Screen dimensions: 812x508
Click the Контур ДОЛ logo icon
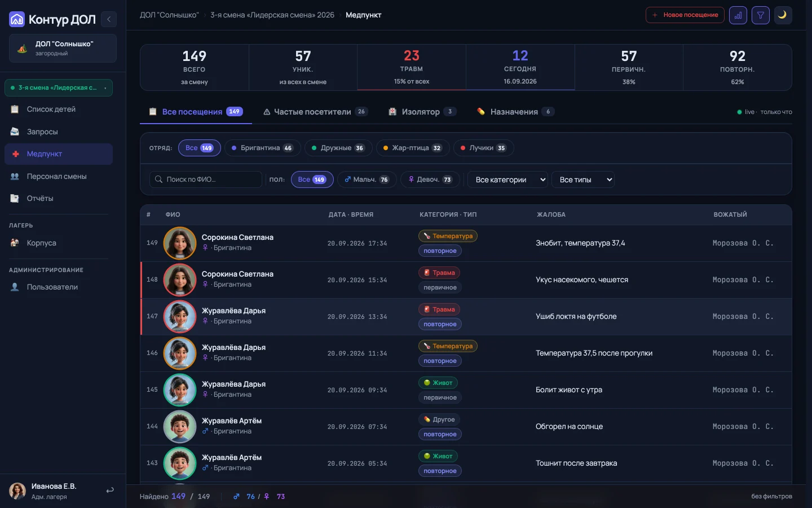pyautogui.click(x=17, y=20)
